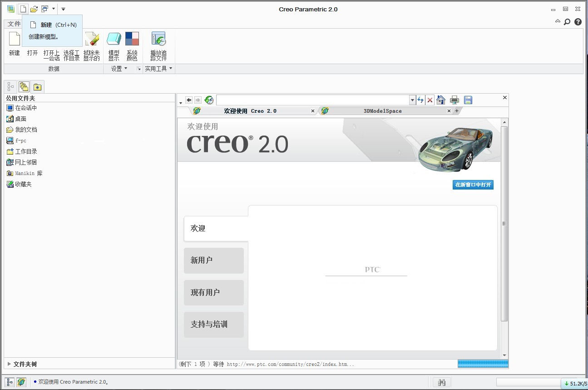The image size is (588, 390).
Task: Click the 打开上一会话 ribbon button
Action: click(51, 55)
